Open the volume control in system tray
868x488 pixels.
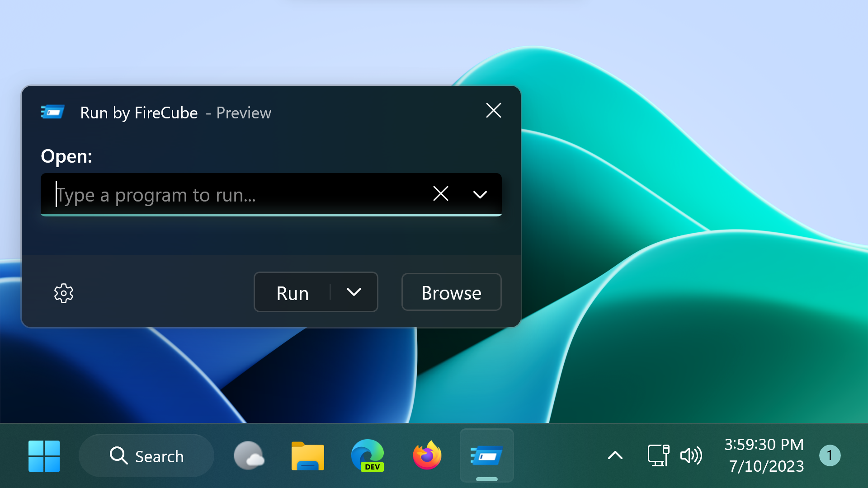pos(691,455)
